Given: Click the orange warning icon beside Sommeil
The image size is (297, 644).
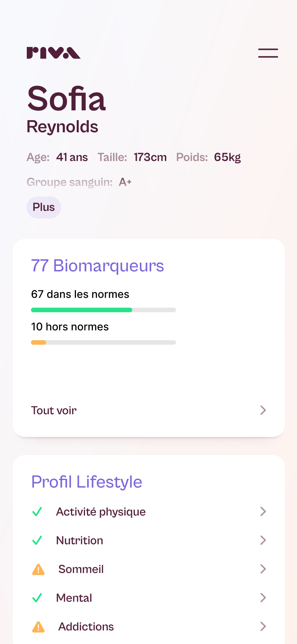Looking at the screenshot, I should click(38, 569).
